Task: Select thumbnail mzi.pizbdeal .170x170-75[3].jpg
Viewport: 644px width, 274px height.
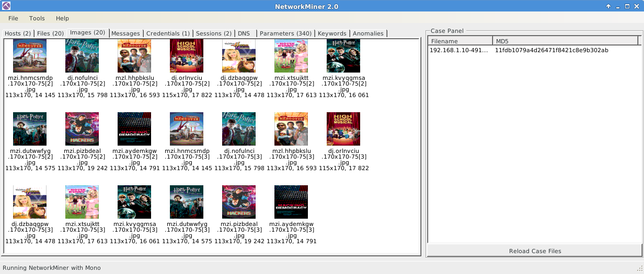Action: coord(239,202)
